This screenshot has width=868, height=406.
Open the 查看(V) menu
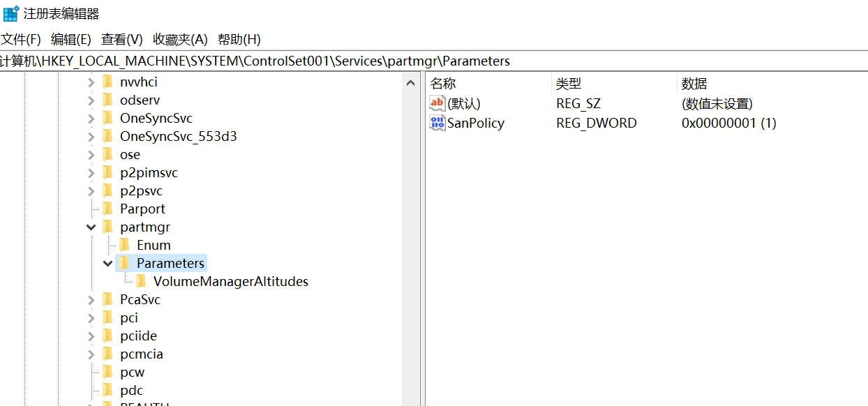[122, 39]
